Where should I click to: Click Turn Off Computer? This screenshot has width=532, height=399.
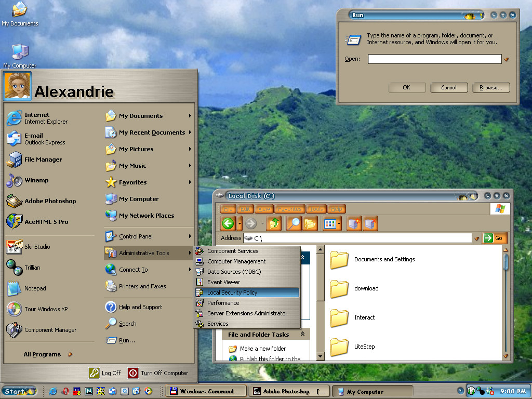[158, 373]
